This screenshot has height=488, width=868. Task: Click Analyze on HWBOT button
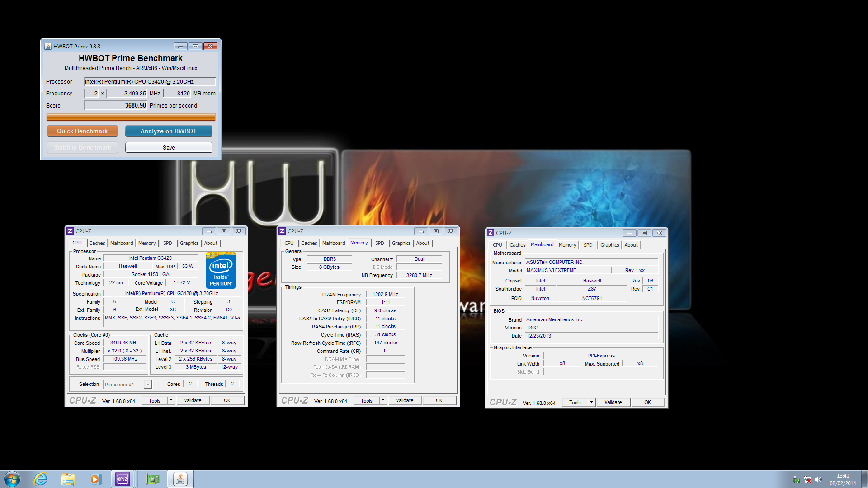point(169,131)
